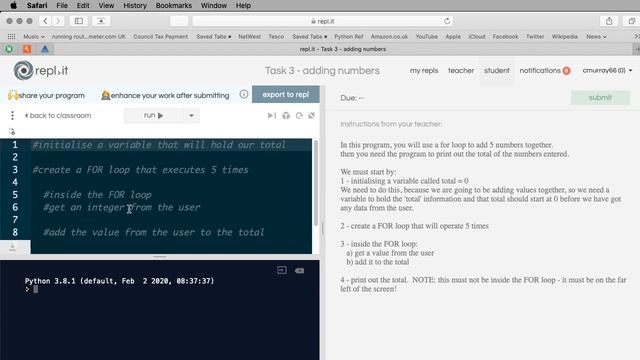Clear the console with eraser icon

point(299,271)
